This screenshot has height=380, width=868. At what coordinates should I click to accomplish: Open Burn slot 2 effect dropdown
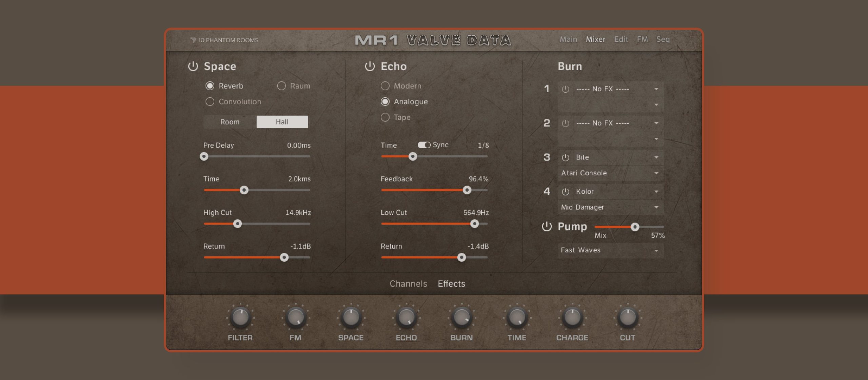(x=618, y=123)
